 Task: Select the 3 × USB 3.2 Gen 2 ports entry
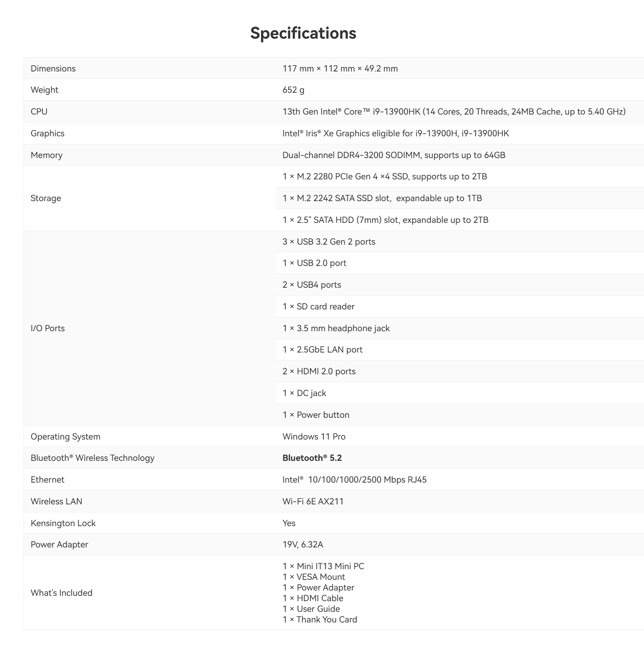(x=329, y=242)
